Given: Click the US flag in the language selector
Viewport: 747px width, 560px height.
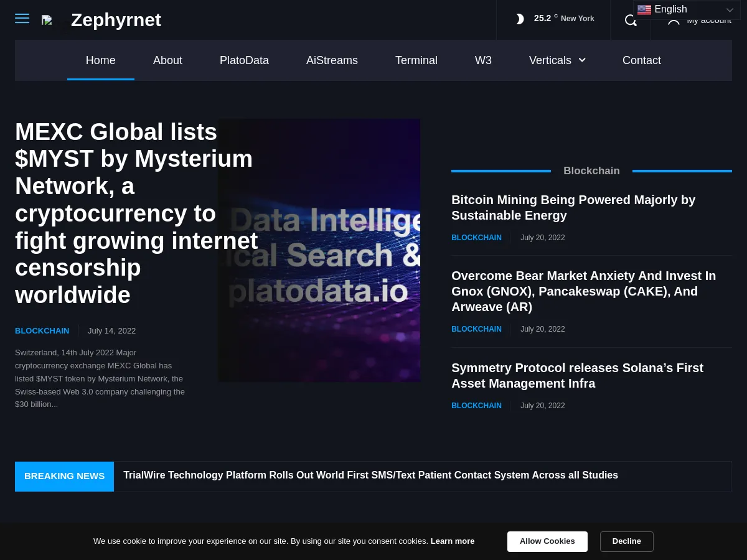Looking at the screenshot, I should (644, 10).
